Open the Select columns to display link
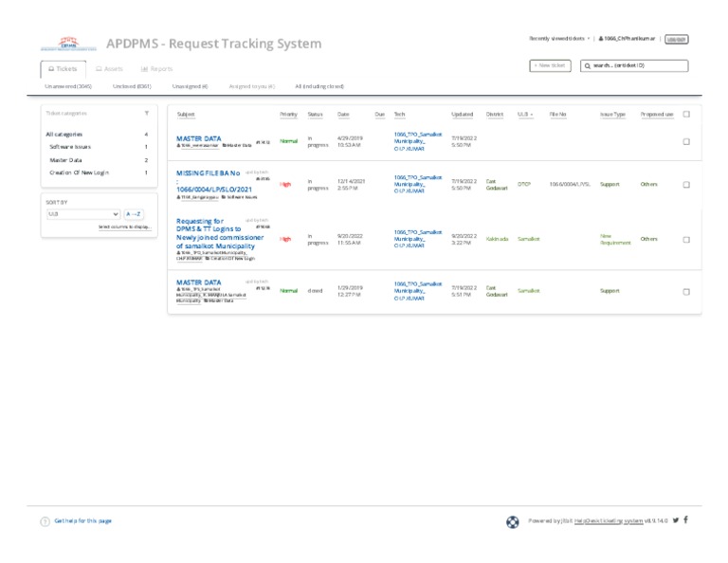The image size is (728, 563). coord(124,227)
